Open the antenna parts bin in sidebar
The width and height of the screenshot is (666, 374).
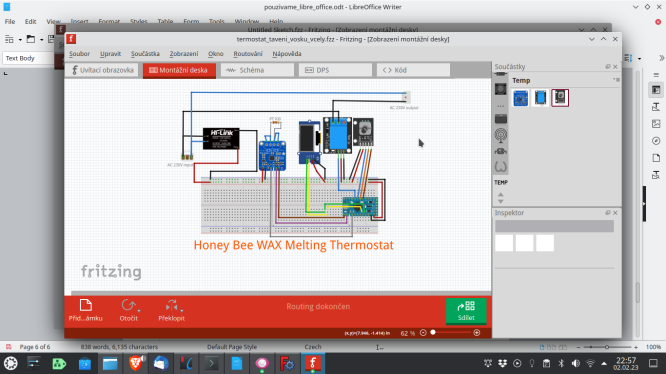click(x=501, y=135)
